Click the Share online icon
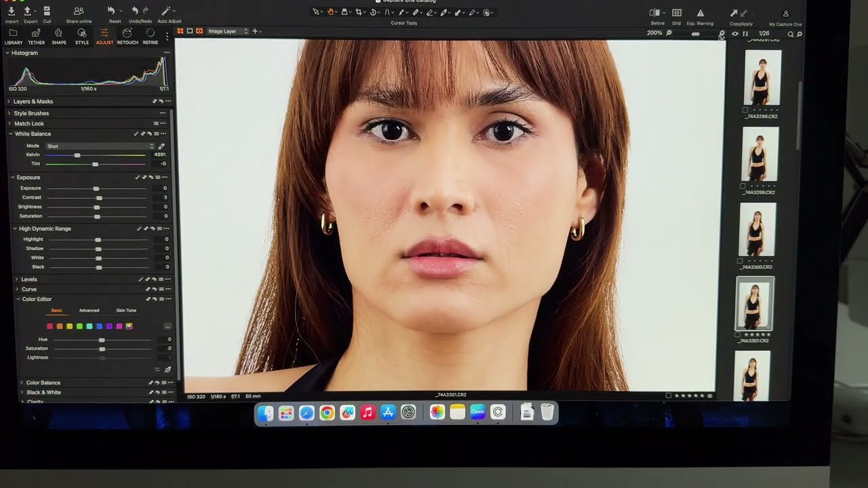Screen dimensions: 868x488 [x=79, y=12]
